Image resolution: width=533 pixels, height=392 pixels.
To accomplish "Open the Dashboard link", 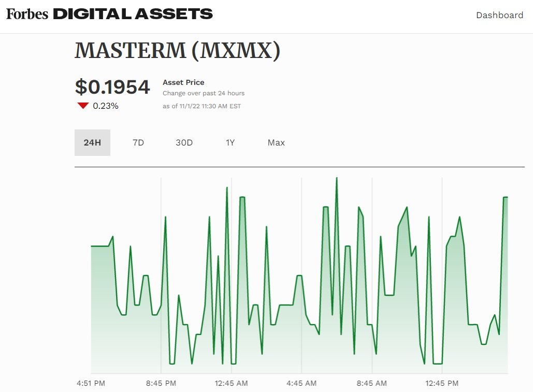I will coord(499,15).
